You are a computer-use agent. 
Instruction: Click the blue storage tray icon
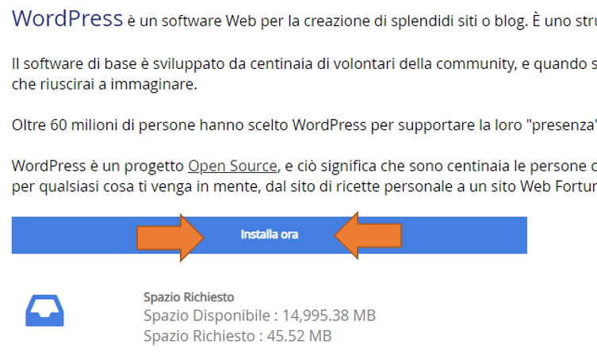[x=44, y=310]
